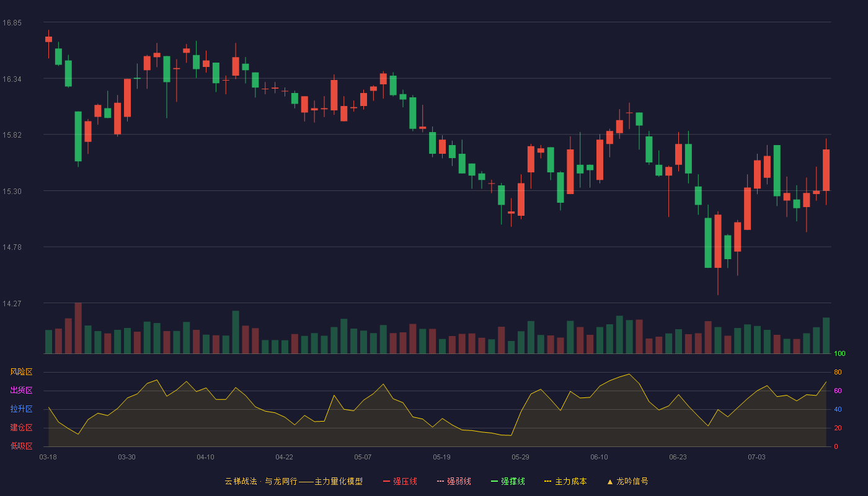Toggle the 强压线 legend item
Viewport: 868px width, 496px height.
click(400, 481)
